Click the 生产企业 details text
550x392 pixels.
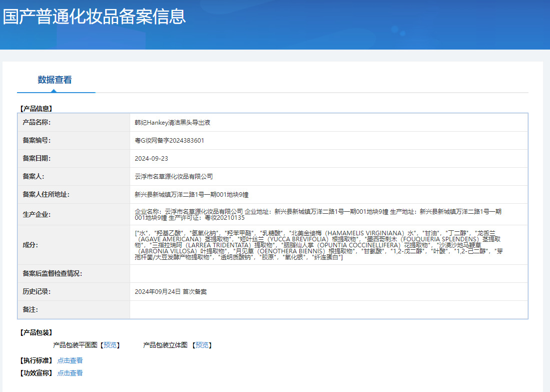318,214
